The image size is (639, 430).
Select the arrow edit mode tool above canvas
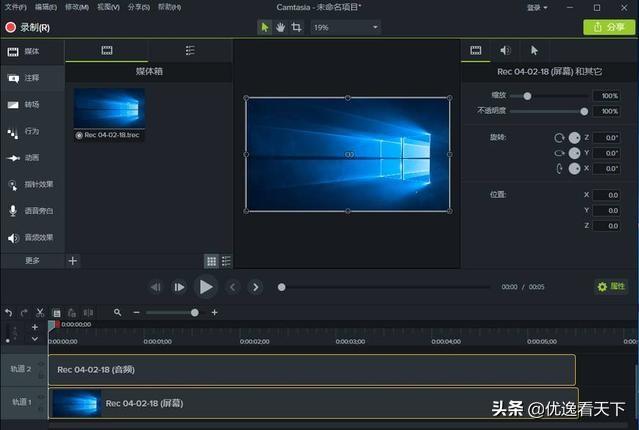[x=265, y=27]
